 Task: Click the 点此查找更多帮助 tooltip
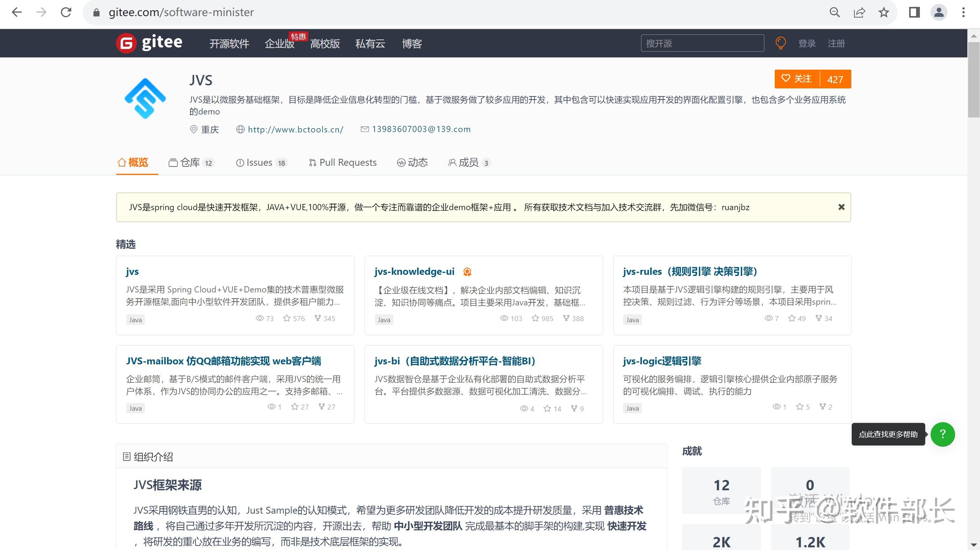(888, 434)
